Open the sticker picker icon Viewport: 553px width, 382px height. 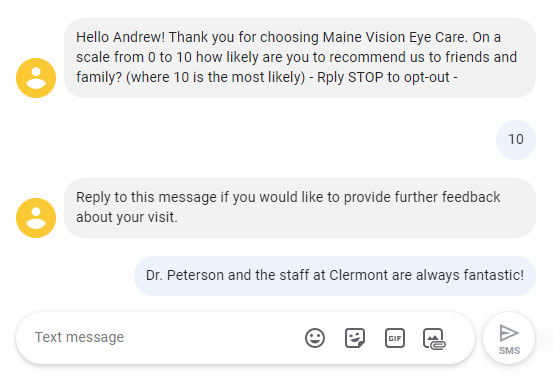pos(355,338)
